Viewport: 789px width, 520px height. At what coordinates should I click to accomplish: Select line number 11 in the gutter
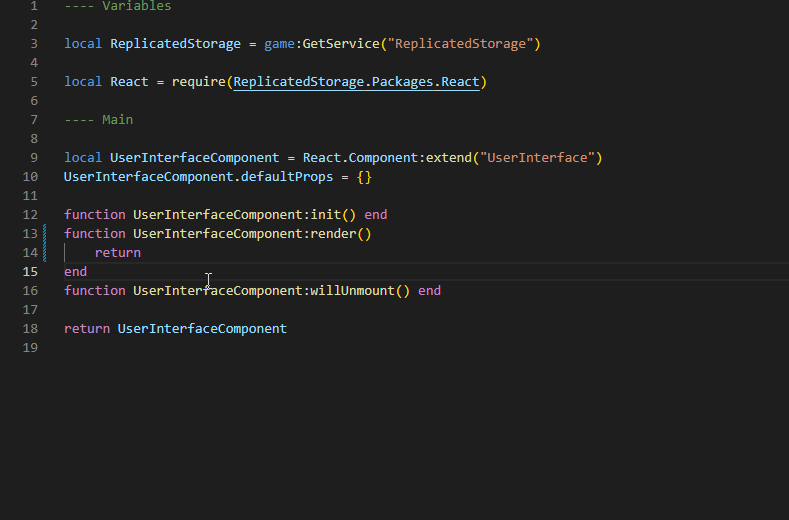30,196
